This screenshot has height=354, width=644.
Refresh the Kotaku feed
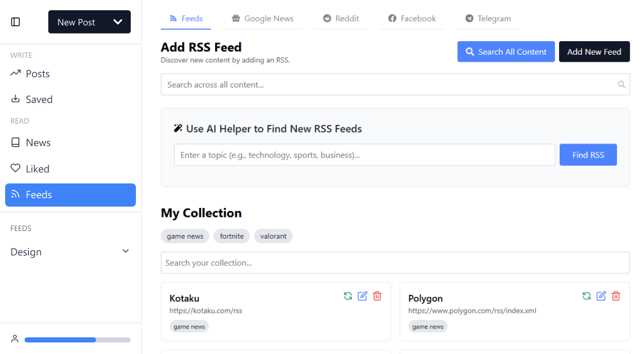[x=348, y=296]
